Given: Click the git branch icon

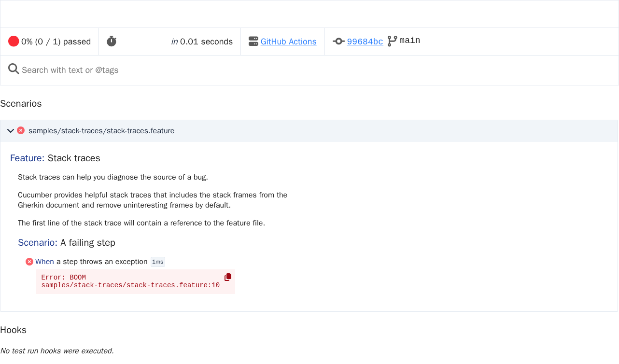Looking at the screenshot, I should 393,41.
